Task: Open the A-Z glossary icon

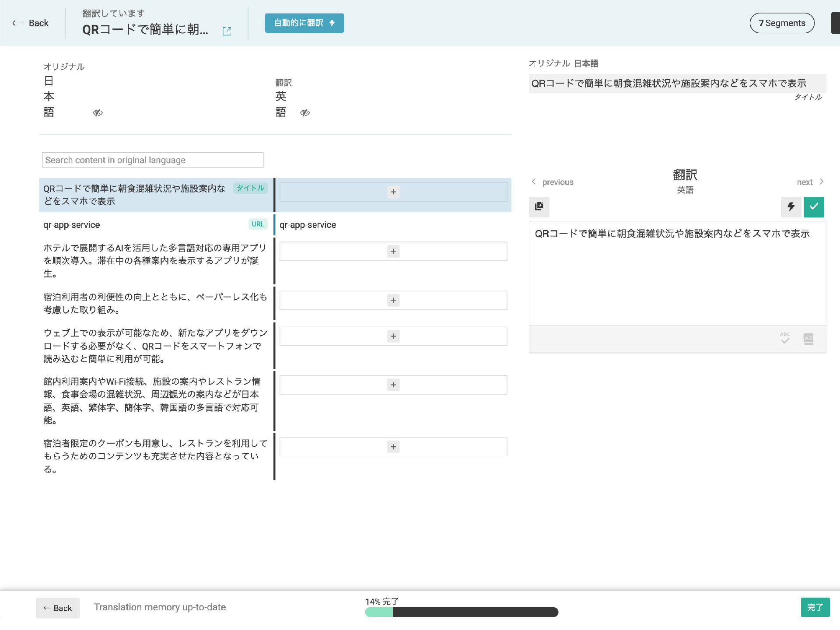Action: click(x=808, y=338)
